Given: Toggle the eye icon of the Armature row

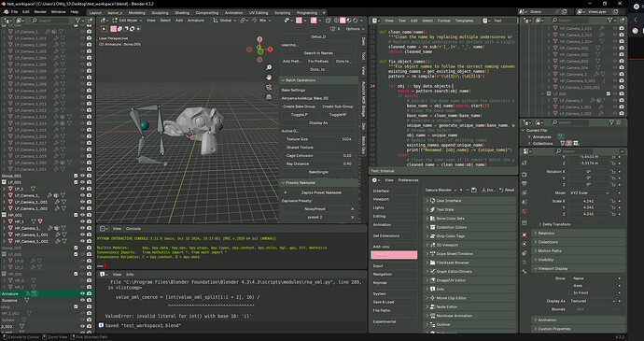Looking at the screenshot, I should click(82, 293).
